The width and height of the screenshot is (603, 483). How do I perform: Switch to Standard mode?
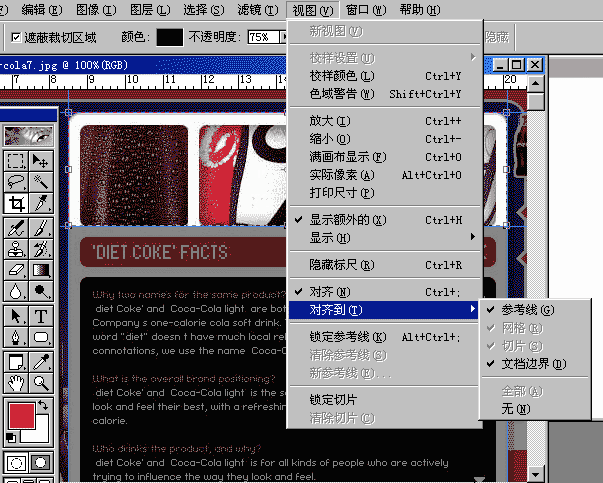click(16, 463)
